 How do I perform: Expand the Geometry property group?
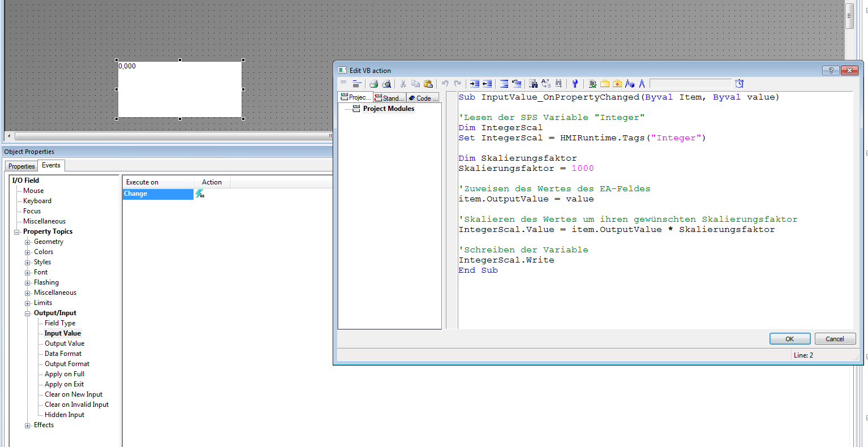28,242
